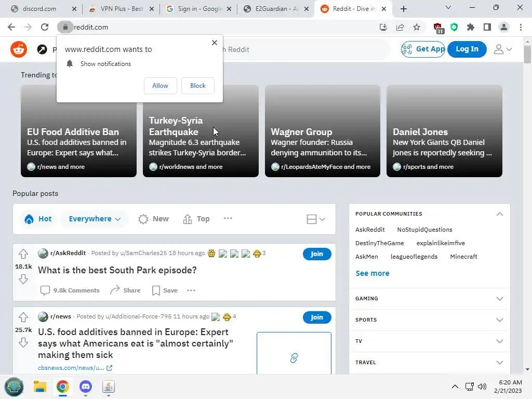
Task: Save the South Park episode post
Action: click(x=165, y=290)
